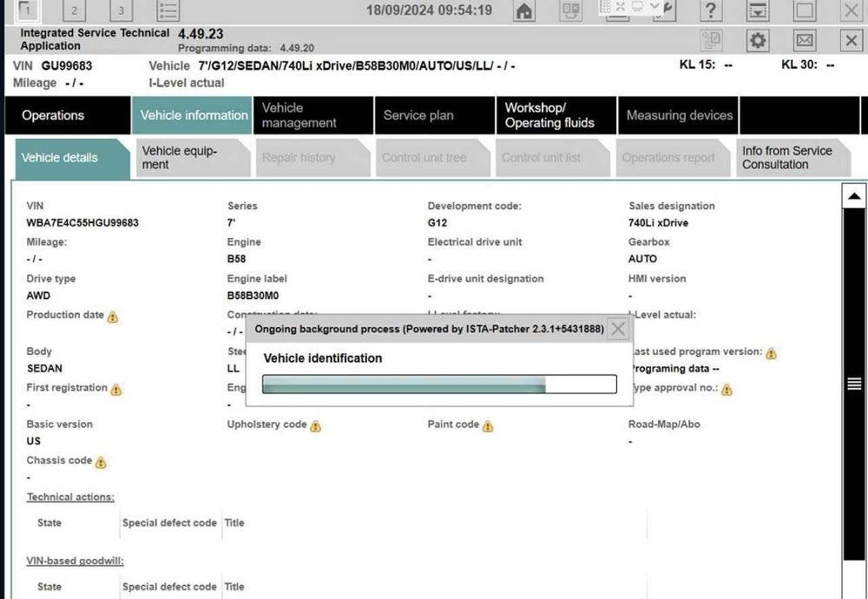Click the date and time display
The height and width of the screenshot is (599, 868).
pyautogui.click(x=429, y=10)
